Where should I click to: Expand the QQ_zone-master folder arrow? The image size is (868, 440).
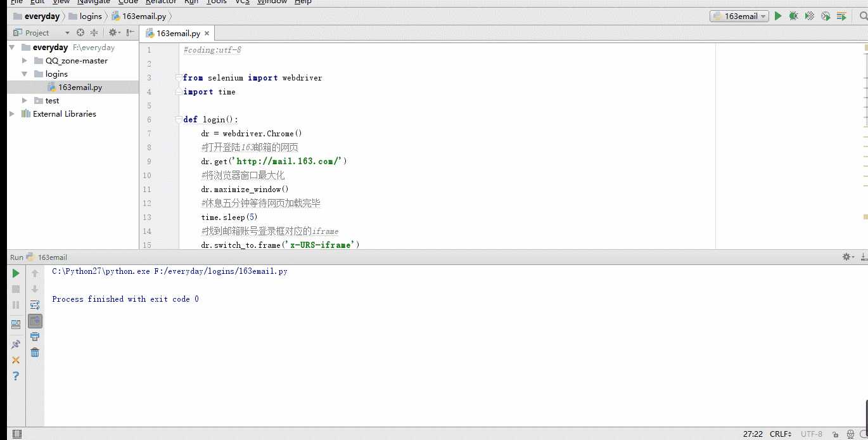pos(25,61)
